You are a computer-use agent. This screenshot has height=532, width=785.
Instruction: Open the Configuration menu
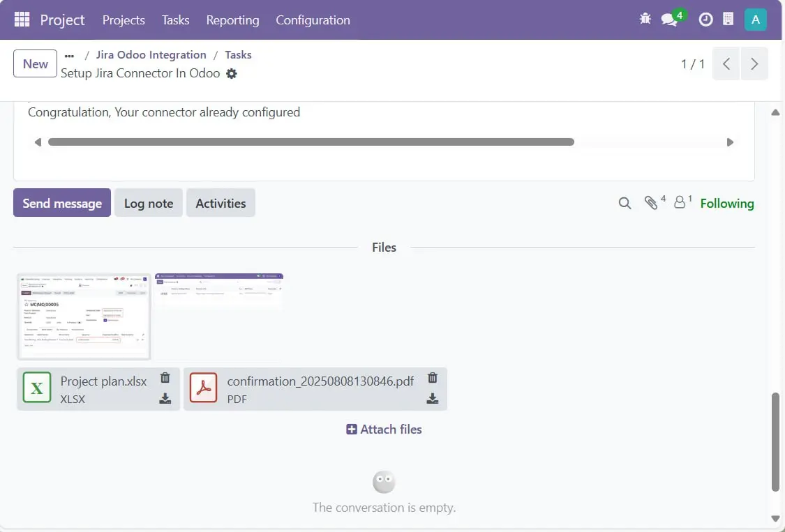(x=313, y=20)
